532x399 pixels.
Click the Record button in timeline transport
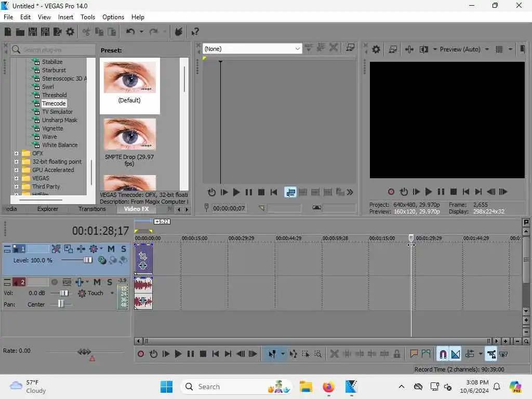pyautogui.click(x=141, y=354)
